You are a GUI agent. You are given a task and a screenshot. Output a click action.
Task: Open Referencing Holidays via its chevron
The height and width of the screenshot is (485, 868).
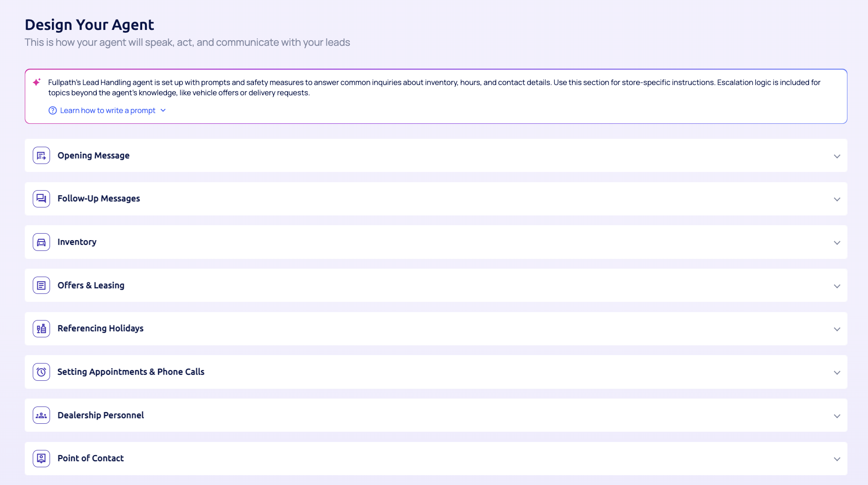point(837,329)
